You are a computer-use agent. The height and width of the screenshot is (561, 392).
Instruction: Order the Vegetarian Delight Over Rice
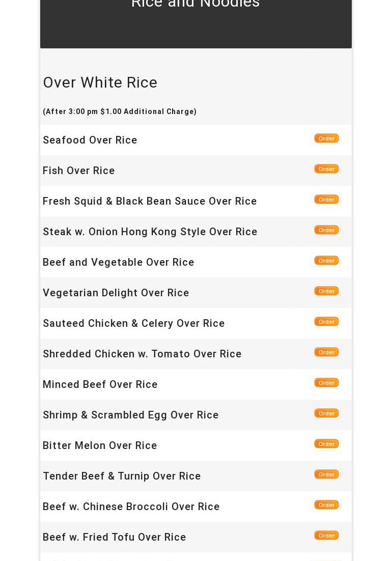[326, 291]
